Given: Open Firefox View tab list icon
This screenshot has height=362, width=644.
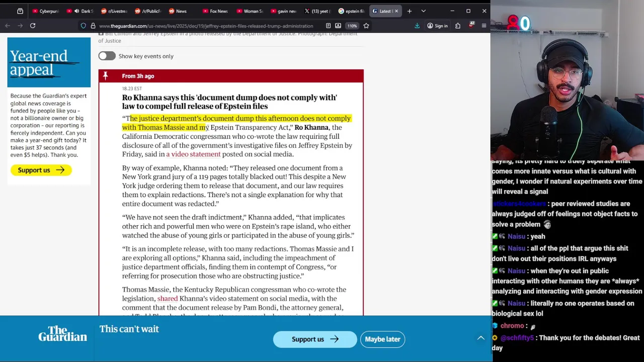Looking at the screenshot, I should pos(20,11).
